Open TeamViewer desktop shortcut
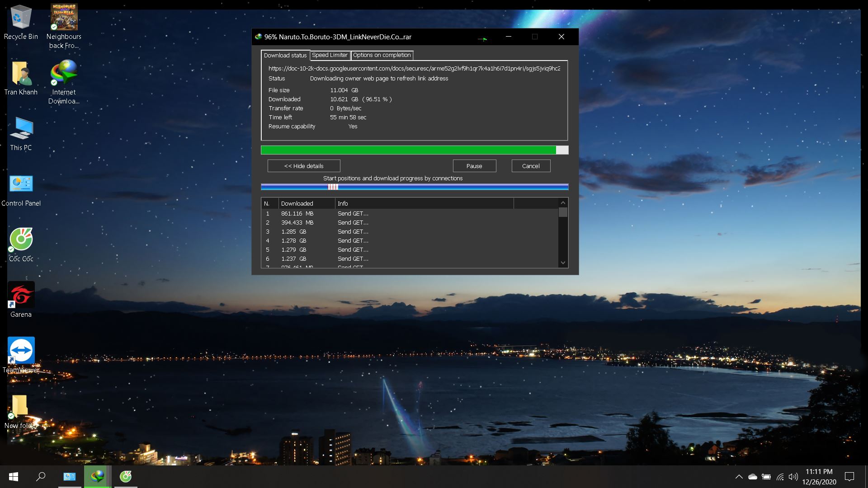This screenshot has height=488, width=868. pyautogui.click(x=21, y=351)
